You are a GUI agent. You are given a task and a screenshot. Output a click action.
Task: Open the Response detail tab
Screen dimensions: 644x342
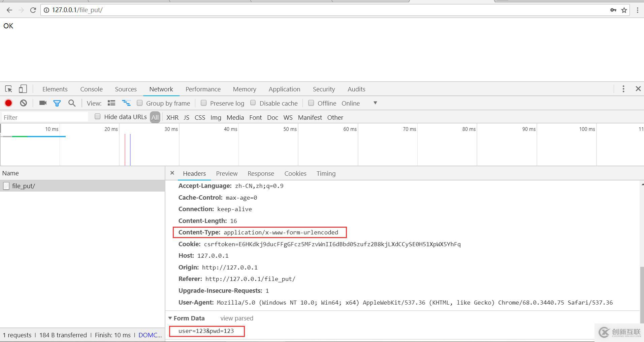tap(261, 173)
